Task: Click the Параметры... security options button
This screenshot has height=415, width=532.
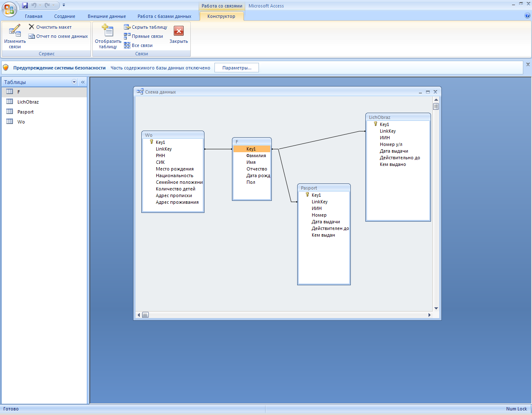Action: (236, 68)
